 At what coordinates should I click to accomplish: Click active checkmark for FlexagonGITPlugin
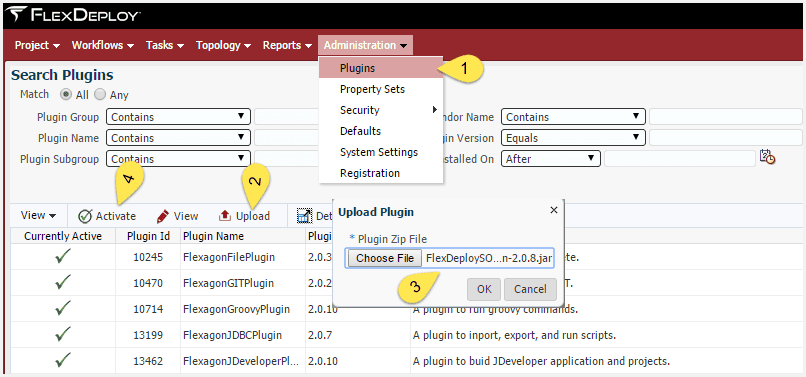tap(63, 282)
